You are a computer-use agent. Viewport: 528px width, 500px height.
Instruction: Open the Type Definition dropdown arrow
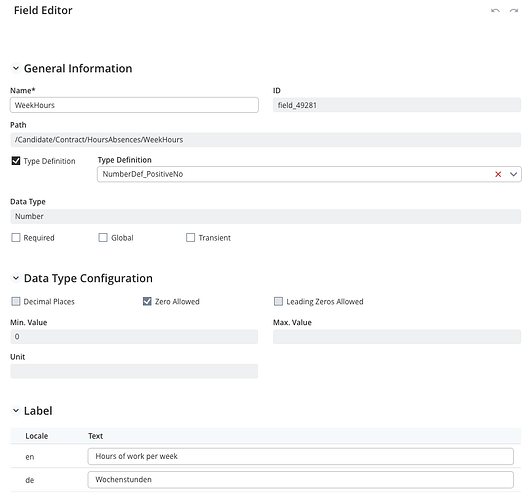[x=513, y=174]
